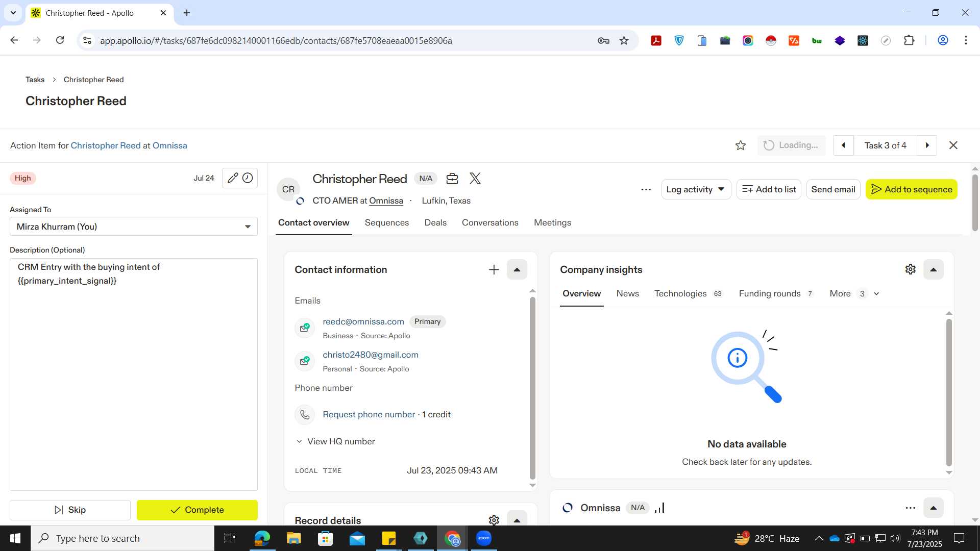Open the task reschedule clock icon

[248, 178]
